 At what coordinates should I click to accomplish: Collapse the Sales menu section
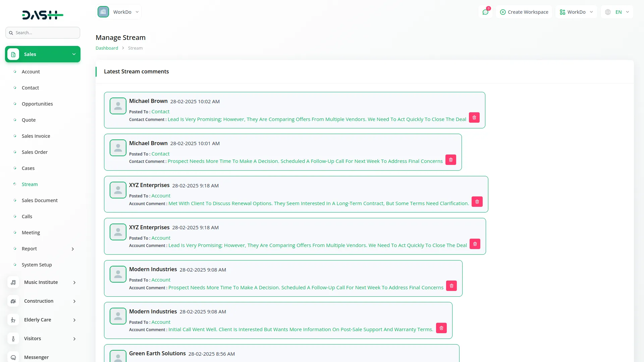74,54
